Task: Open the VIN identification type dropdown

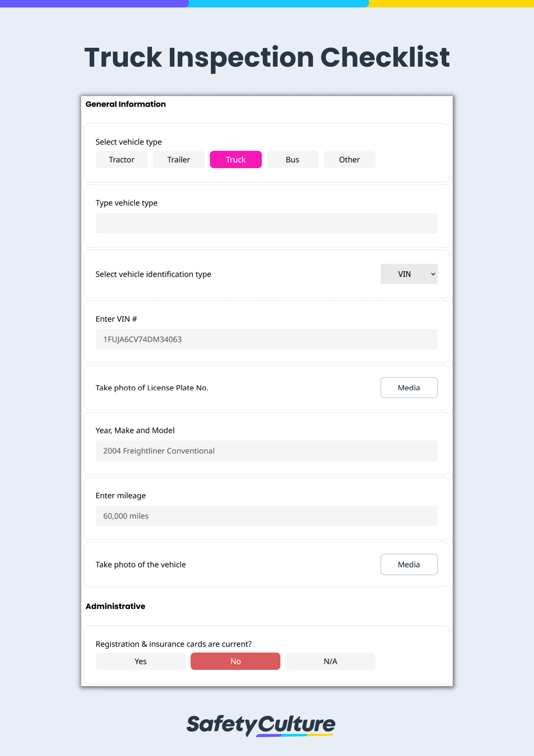Action: point(409,274)
